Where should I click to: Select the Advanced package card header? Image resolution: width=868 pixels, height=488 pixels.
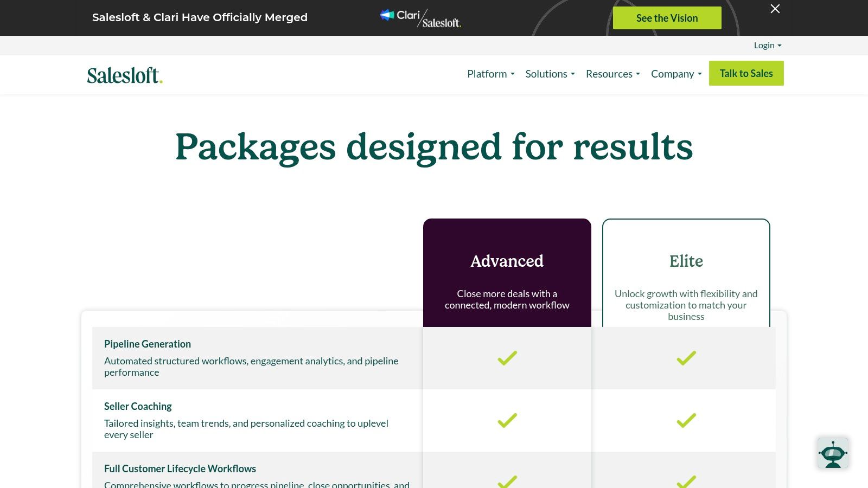coord(507,261)
